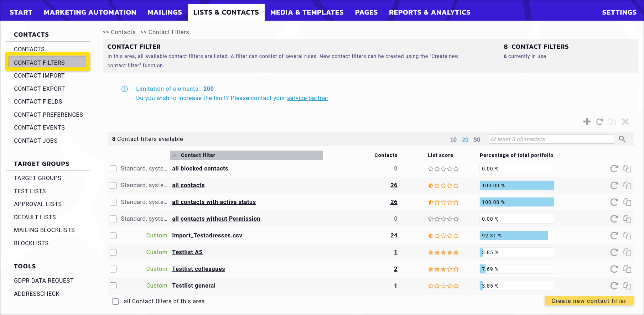Image resolution: width=644 pixels, height=315 pixels.
Task: Open the Mailings tab
Action: (165, 12)
